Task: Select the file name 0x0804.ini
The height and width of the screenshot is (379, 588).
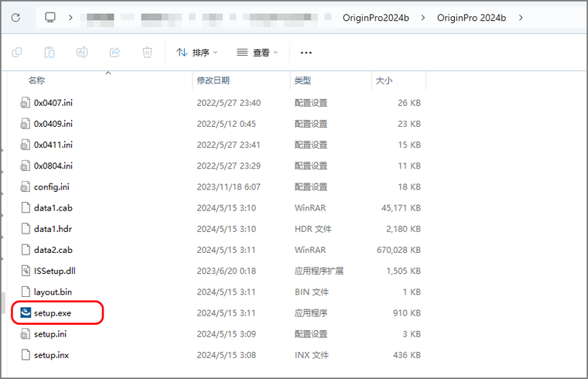Action: (53, 166)
